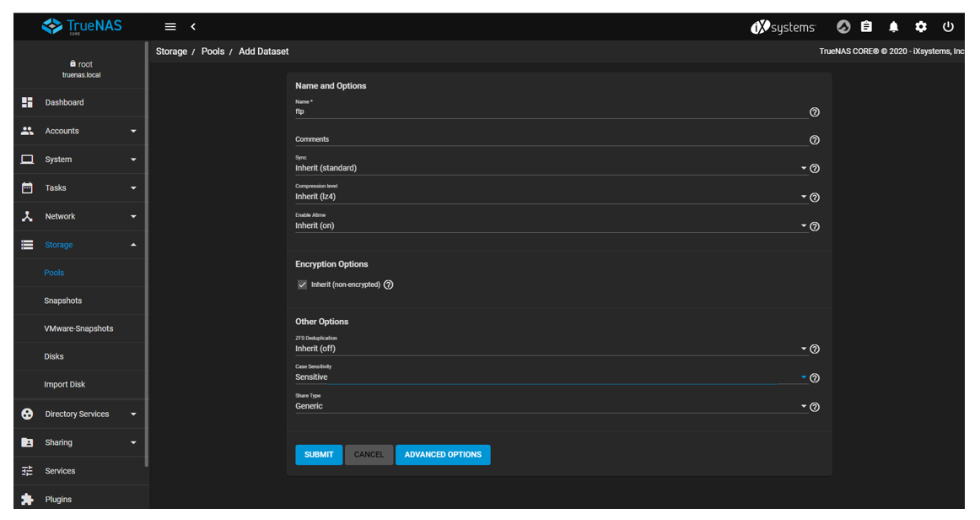The height and width of the screenshot is (520, 980).
Task: Toggle the hamburger menu icon
Action: [x=170, y=26]
